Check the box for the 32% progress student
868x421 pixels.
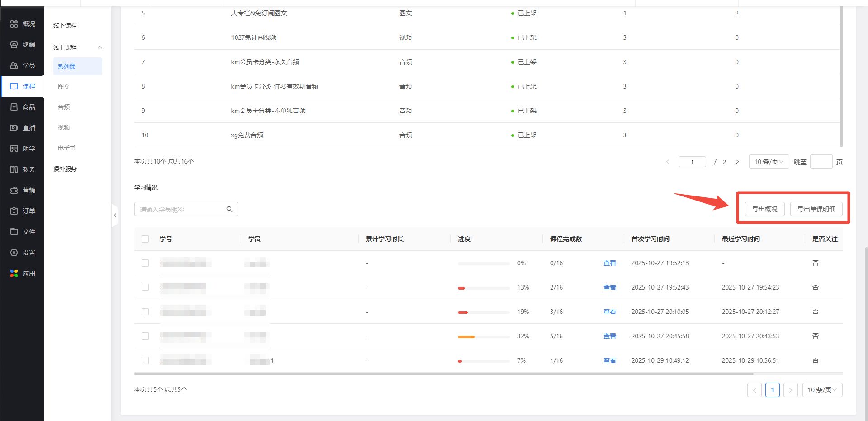point(145,336)
